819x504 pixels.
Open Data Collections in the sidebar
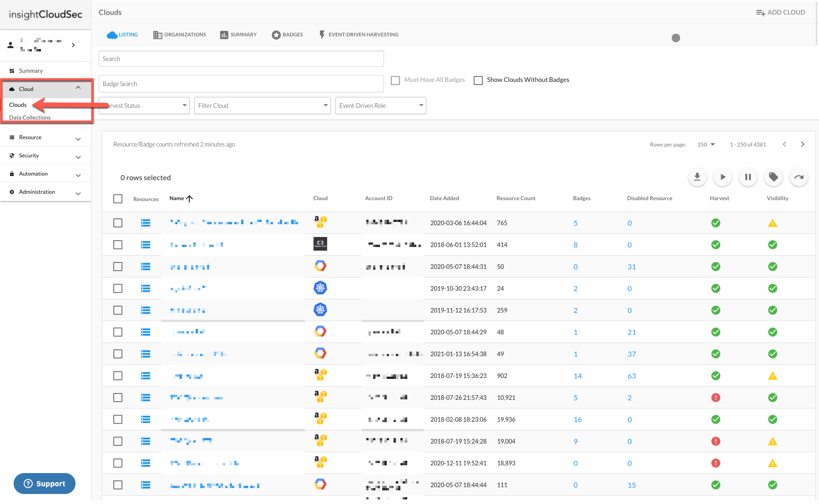[30, 117]
